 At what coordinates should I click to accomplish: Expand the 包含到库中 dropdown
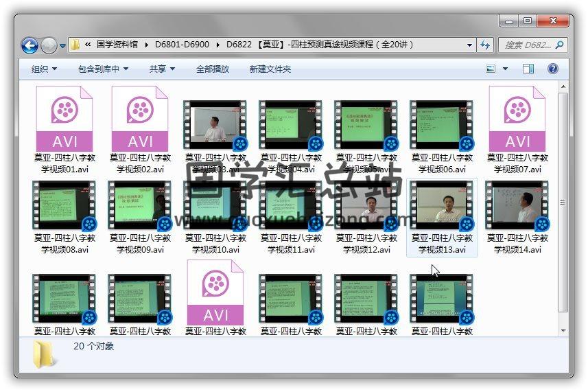103,69
